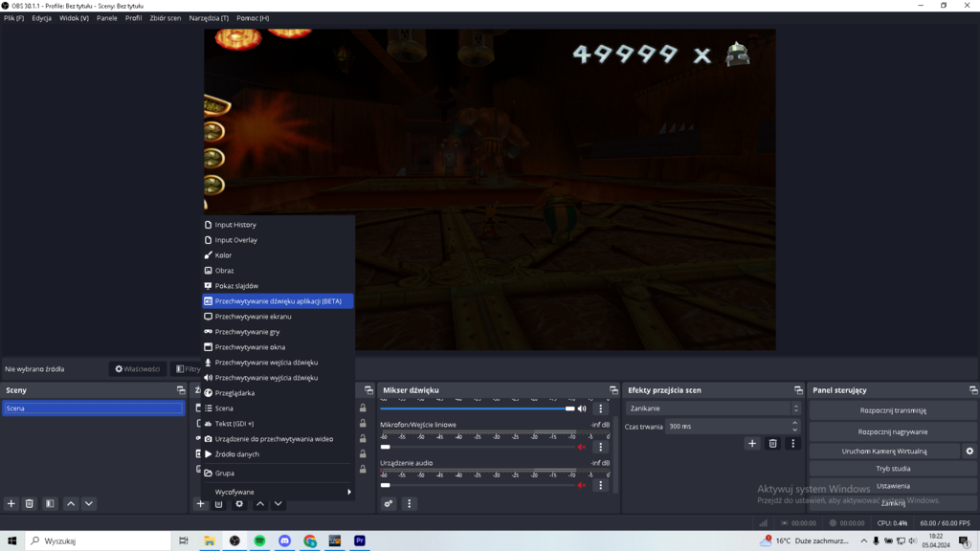Click the add source plus icon below the menu

(x=201, y=503)
